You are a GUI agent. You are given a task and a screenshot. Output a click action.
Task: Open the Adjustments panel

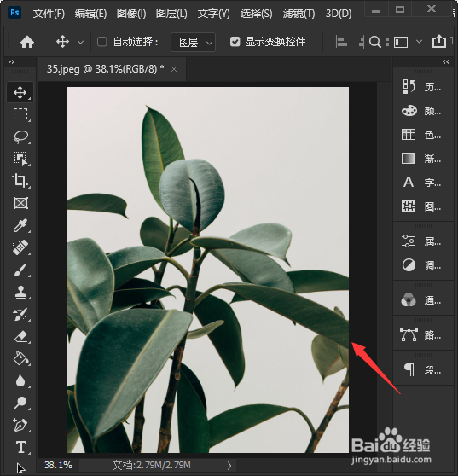421,265
